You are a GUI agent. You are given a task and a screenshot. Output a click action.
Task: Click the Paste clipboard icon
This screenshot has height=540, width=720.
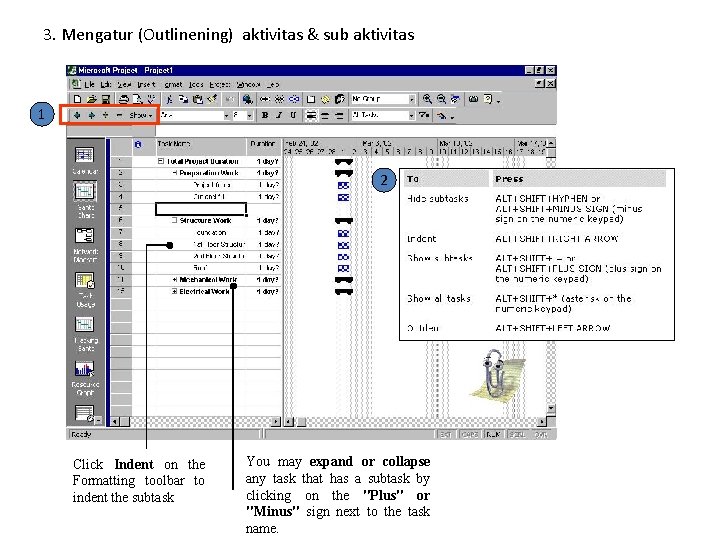pos(197,99)
